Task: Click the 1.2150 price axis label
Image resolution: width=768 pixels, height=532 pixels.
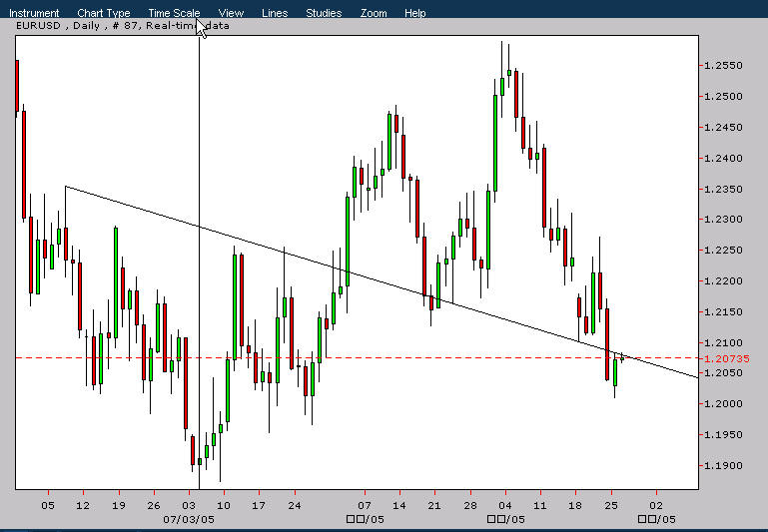Action: pos(723,311)
